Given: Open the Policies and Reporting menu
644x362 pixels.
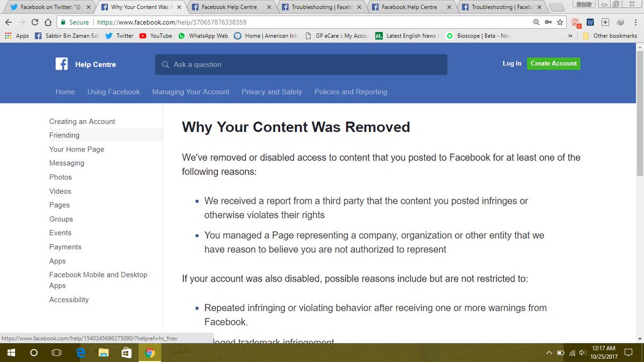Looking at the screenshot, I should click(350, 92).
